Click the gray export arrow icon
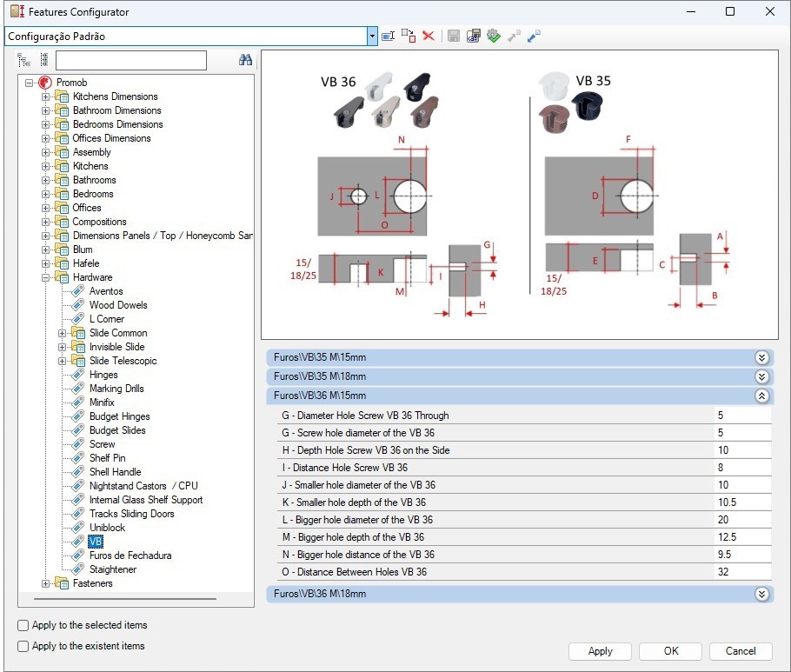This screenshot has height=672, width=791. pyautogui.click(x=514, y=37)
